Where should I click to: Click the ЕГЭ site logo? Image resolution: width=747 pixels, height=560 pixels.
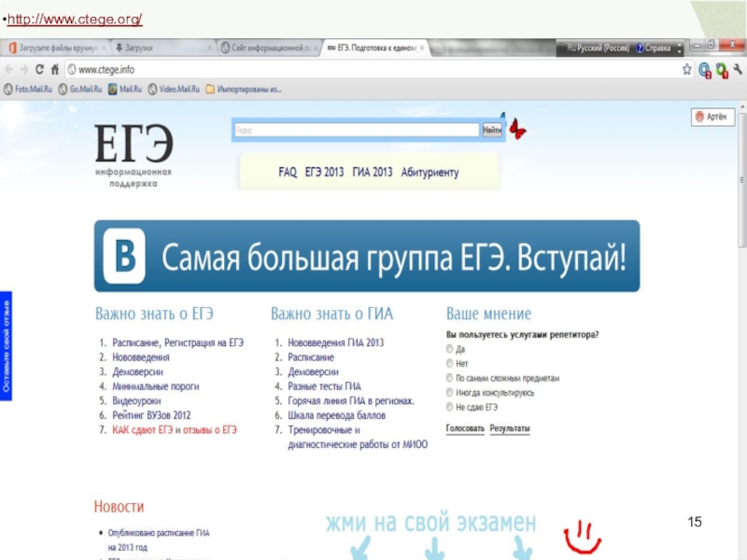pos(134,155)
